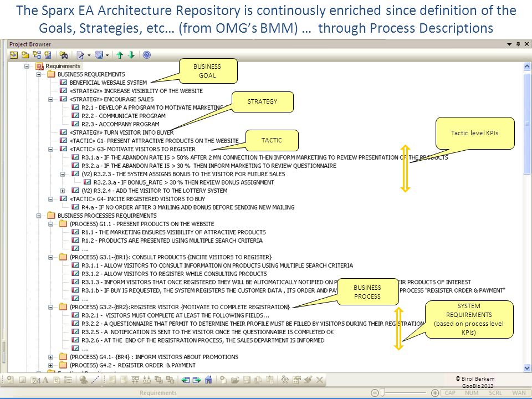The height and width of the screenshot is (399, 532).
Task: Click the zoom slider handle
Action: point(382,392)
